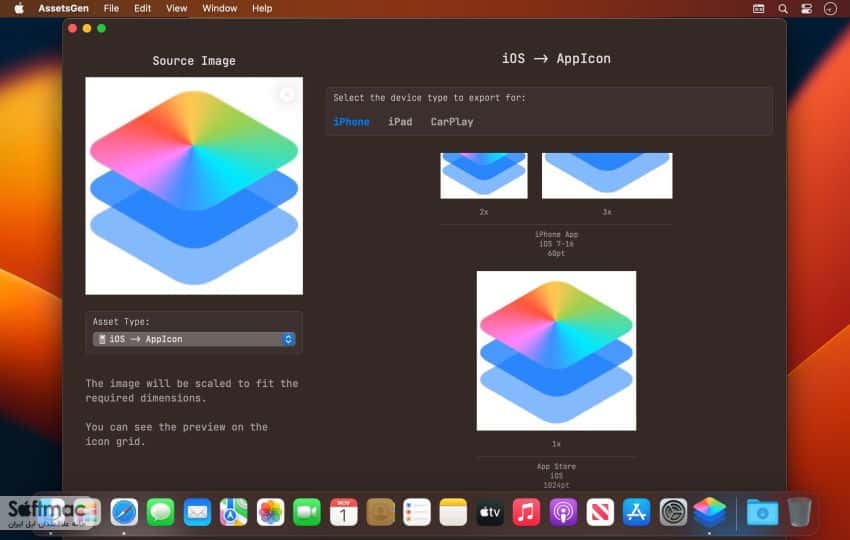This screenshot has width=850, height=540.
Task: Open the View menu
Action: (177, 9)
